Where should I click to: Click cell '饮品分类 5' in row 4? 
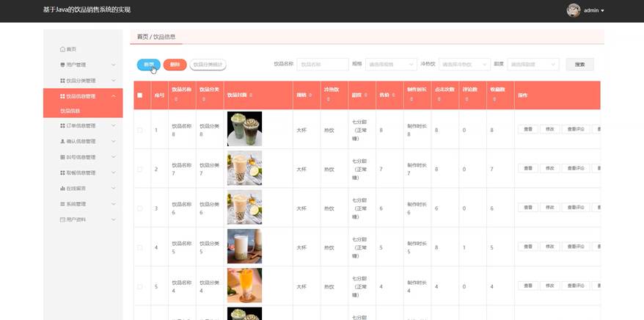[x=210, y=247]
